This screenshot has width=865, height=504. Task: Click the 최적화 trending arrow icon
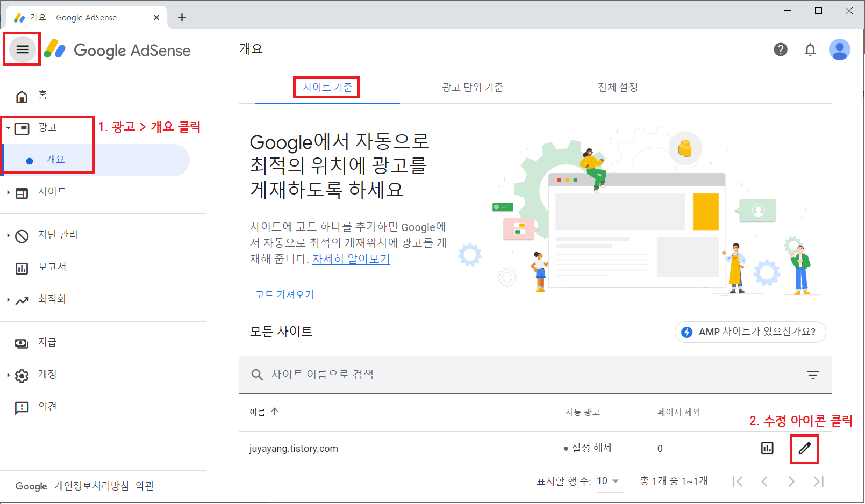click(x=22, y=300)
